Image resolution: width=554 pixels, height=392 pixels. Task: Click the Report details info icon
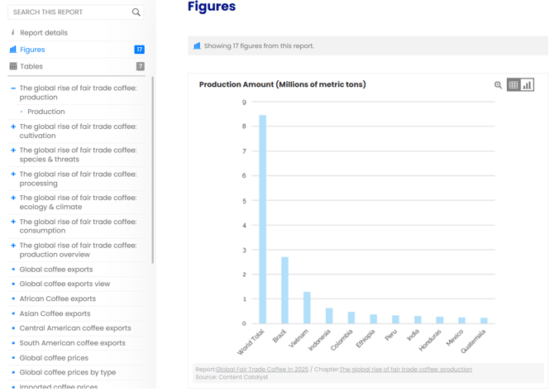pyautogui.click(x=12, y=33)
